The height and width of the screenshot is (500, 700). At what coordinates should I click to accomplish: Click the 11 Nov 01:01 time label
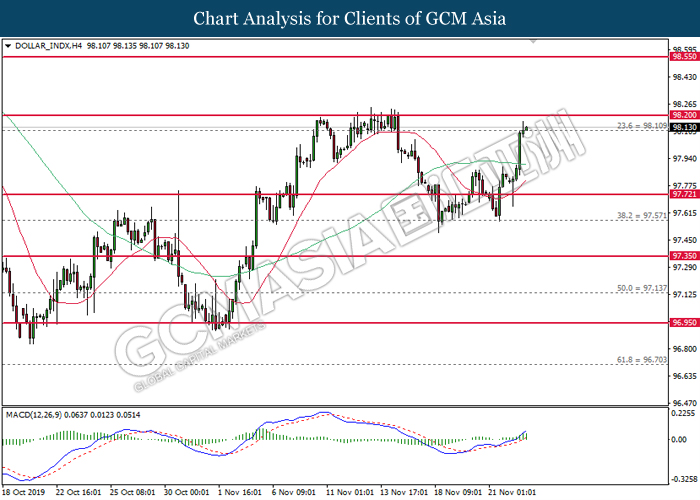pyautogui.click(x=350, y=492)
